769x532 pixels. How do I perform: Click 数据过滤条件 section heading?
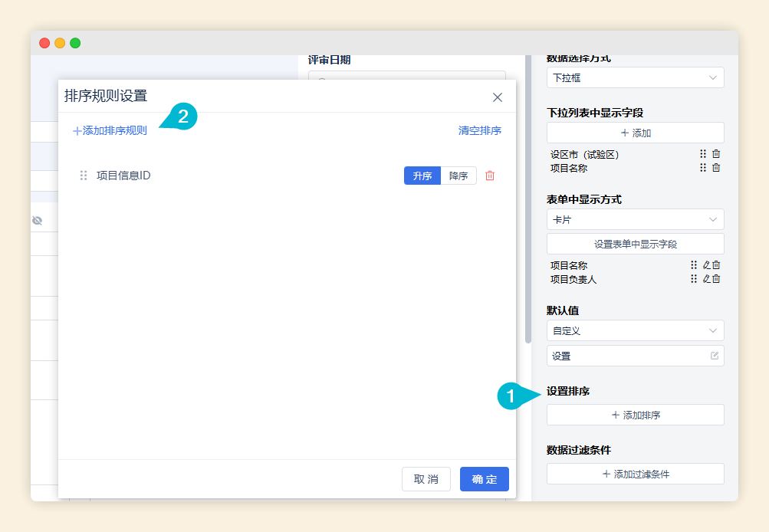(x=579, y=450)
